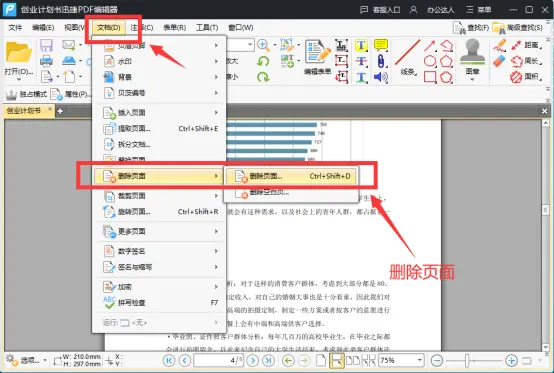The height and width of the screenshot is (373, 554).
Task: Select the 距离 measure tool
Action: click(526, 45)
